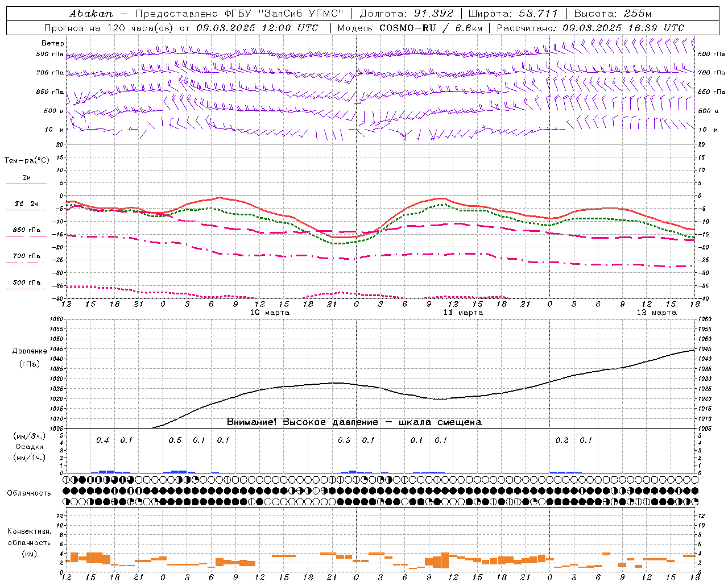Viewport: 728px width, 582px height.
Task: Click the "10 марта" date label
Action: click(270, 313)
